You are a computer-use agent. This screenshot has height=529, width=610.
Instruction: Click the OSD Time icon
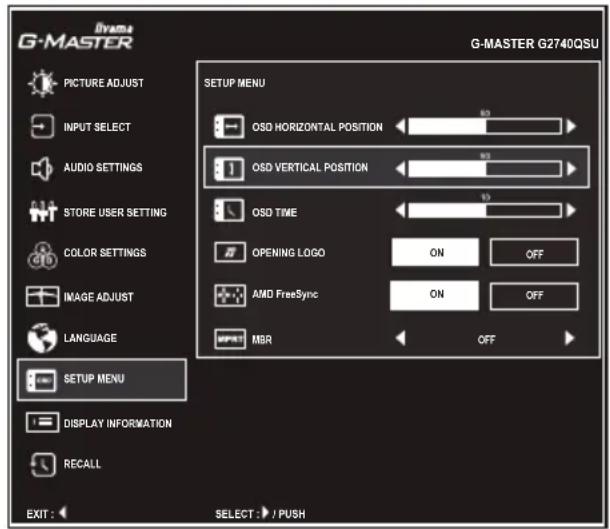pos(229,210)
